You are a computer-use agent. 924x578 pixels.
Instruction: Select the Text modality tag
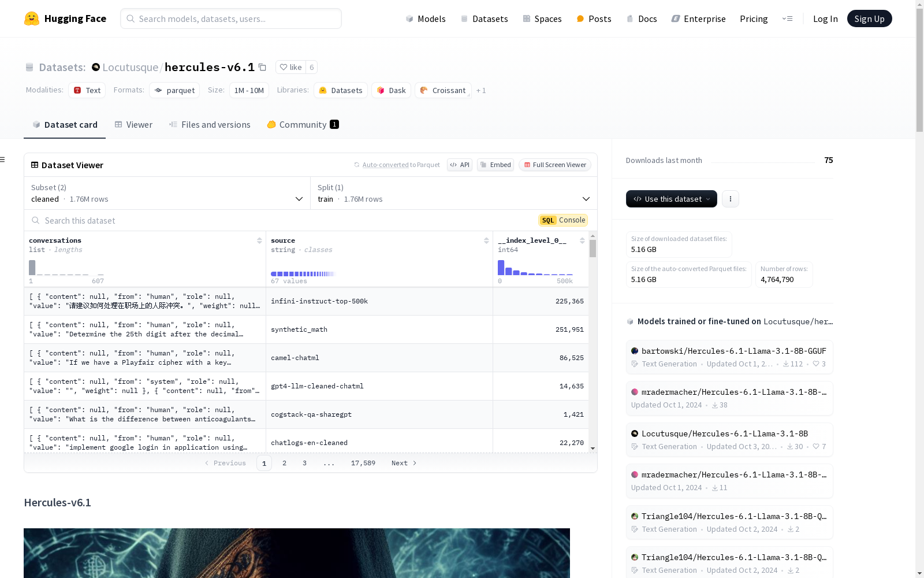87,90
